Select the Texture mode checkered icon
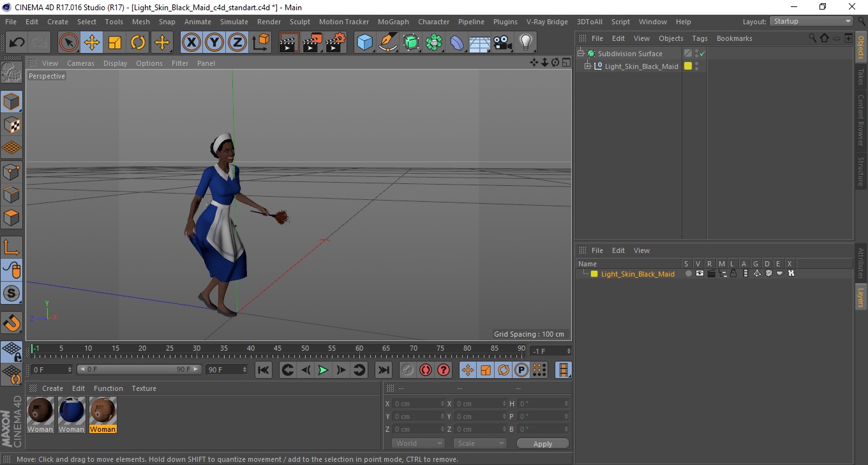This screenshot has height=465, width=868. 11,125
